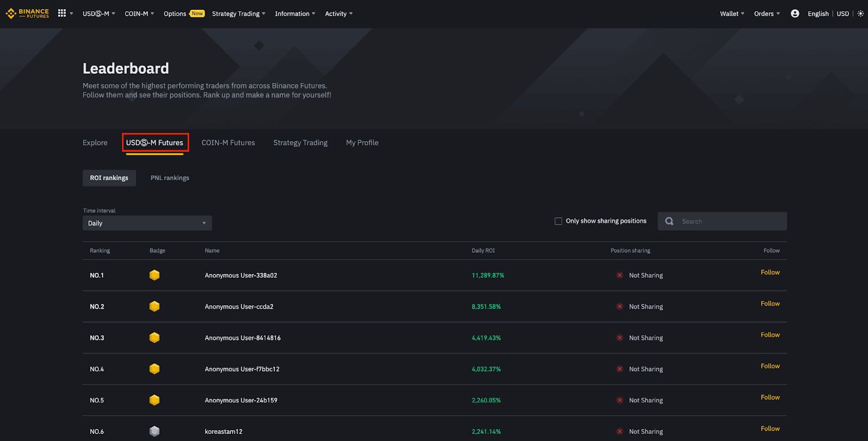Click the 8,351.58% daily ROI value

486,306
